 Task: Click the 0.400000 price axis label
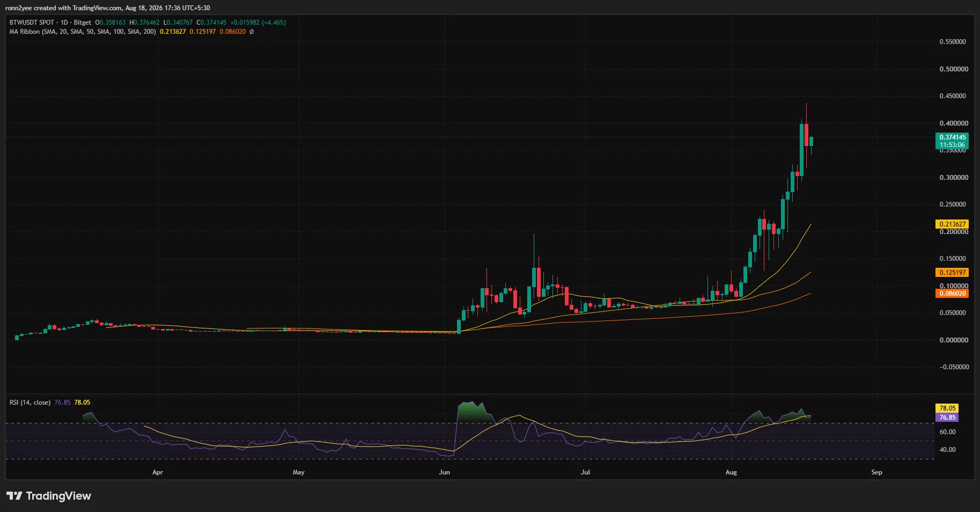tap(953, 123)
